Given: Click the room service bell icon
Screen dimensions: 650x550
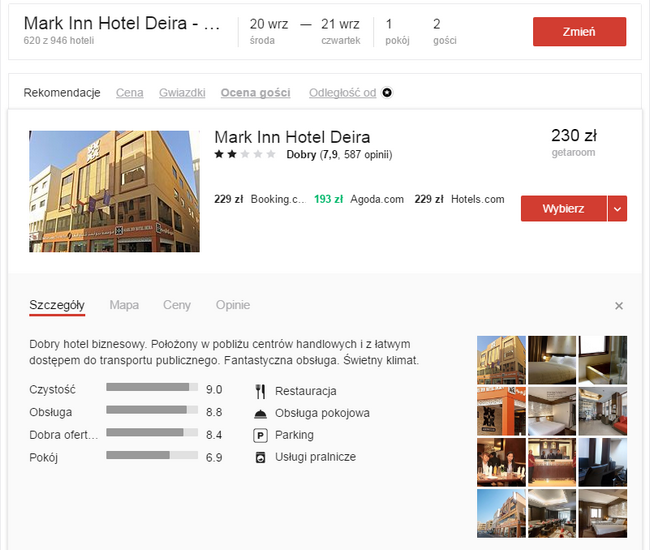Looking at the screenshot, I should click(261, 413).
